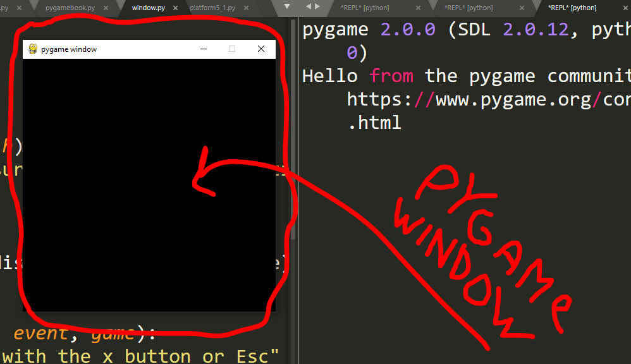Maximize the pygame window
The width and height of the screenshot is (631, 364).
pyautogui.click(x=231, y=49)
